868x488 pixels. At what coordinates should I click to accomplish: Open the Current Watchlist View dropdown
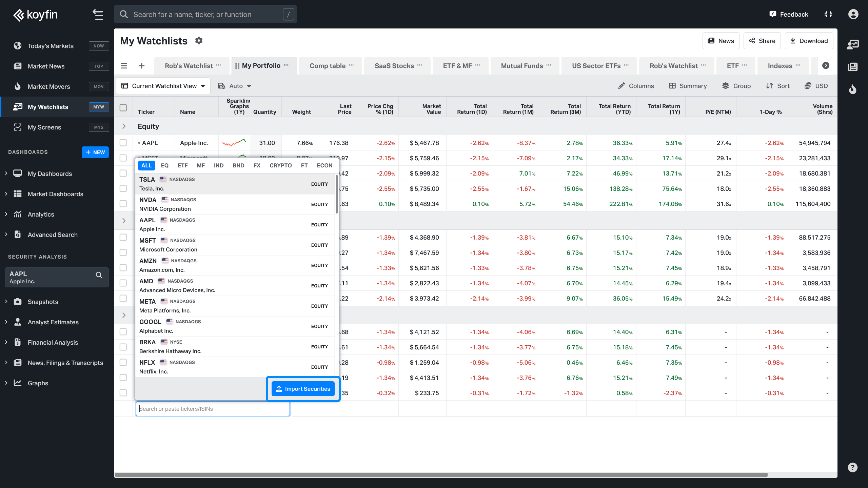[x=163, y=86]
